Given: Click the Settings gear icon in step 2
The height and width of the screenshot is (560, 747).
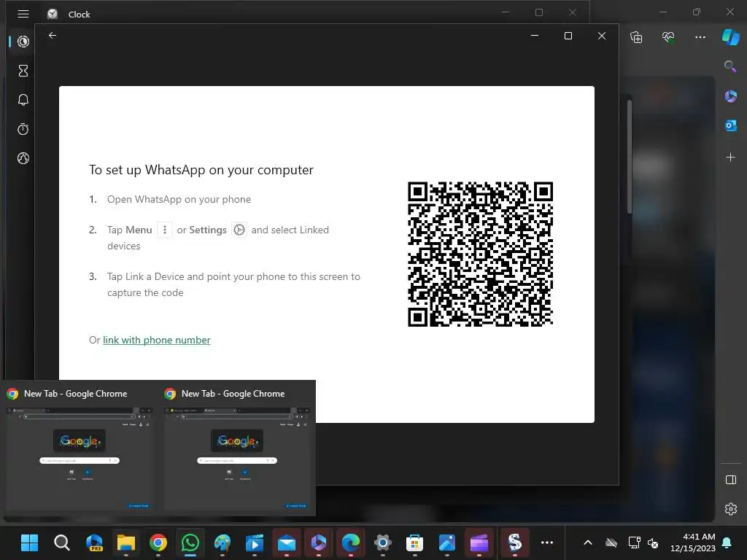Looking at the screenshot, I should coord(239,230).
